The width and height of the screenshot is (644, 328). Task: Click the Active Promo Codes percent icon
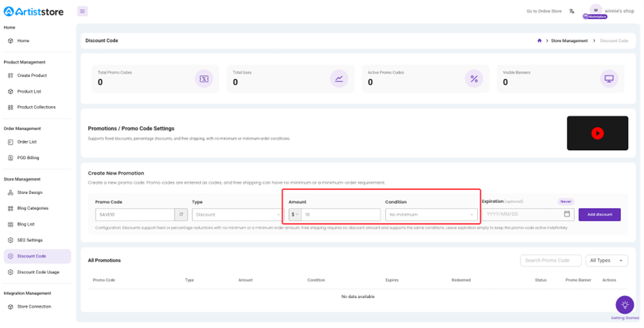coord(474,78)
